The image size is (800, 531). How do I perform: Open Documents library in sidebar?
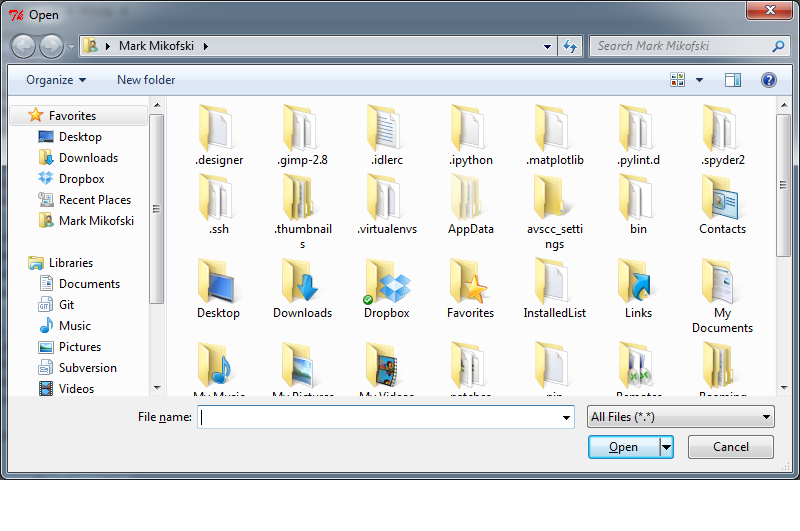(89, 284)
